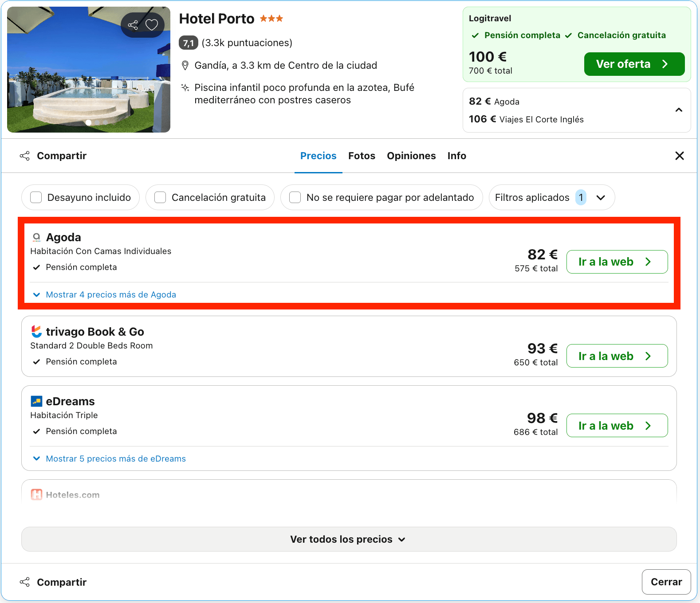
Task: Click Habitación Con Camas Individuales text
Action: (101, 251)
